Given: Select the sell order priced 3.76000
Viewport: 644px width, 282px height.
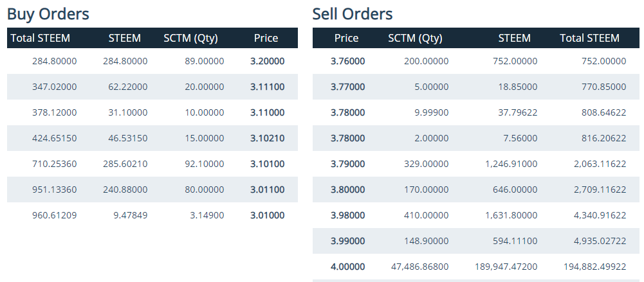Looking at the screenshot, I should coord(475,62).
